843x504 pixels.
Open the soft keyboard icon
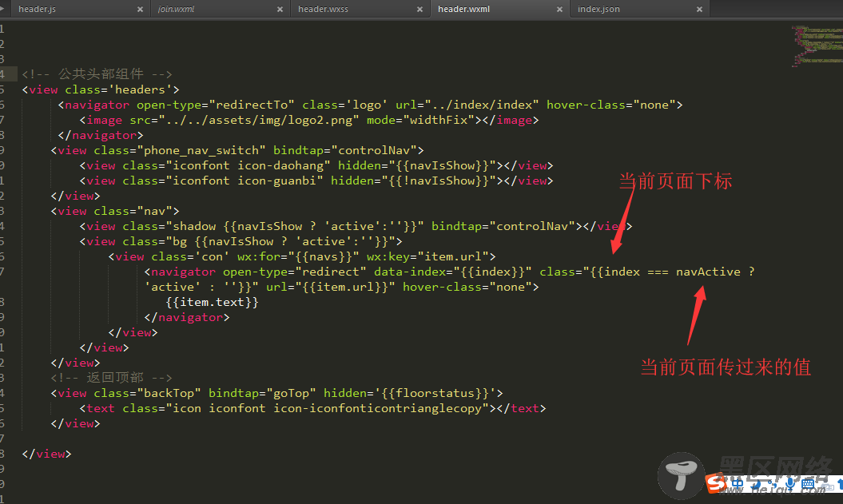[808, 485]
